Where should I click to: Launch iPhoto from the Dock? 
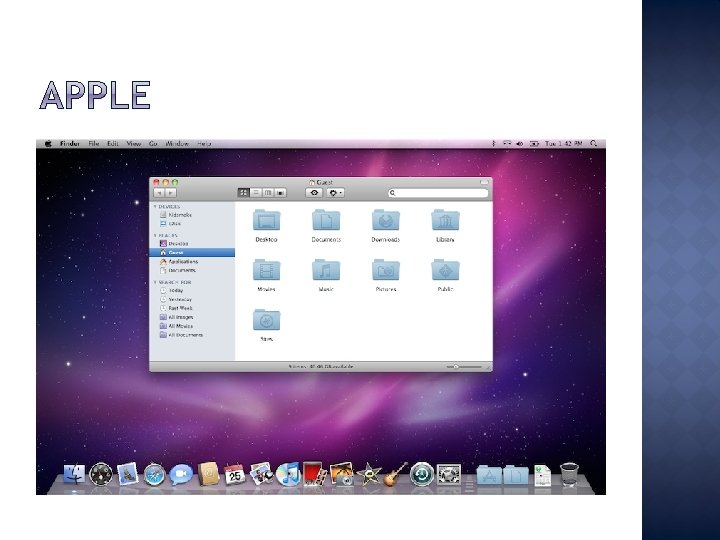(342, 474)
